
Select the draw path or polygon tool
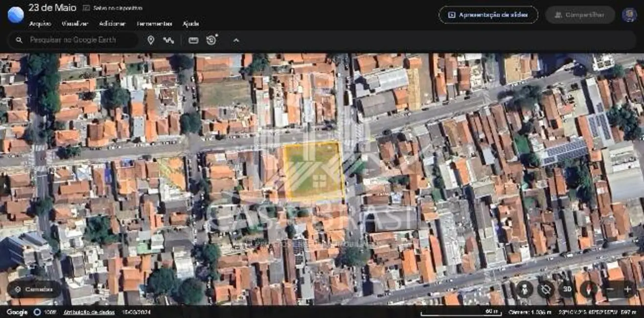169,40
